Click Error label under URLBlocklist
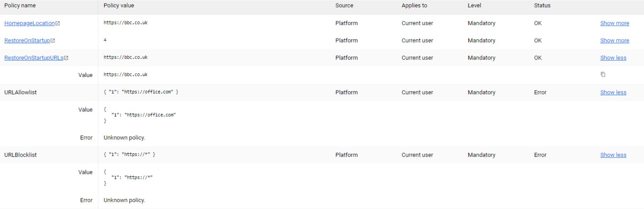This screenshot has width=644, height=209. point(86,200)
